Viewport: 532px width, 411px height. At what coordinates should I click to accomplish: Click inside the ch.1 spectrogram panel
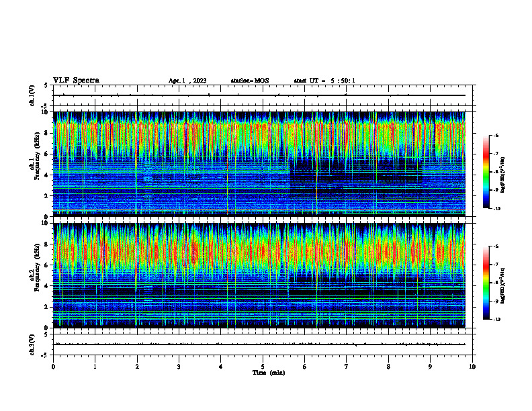tap(259, 164)
